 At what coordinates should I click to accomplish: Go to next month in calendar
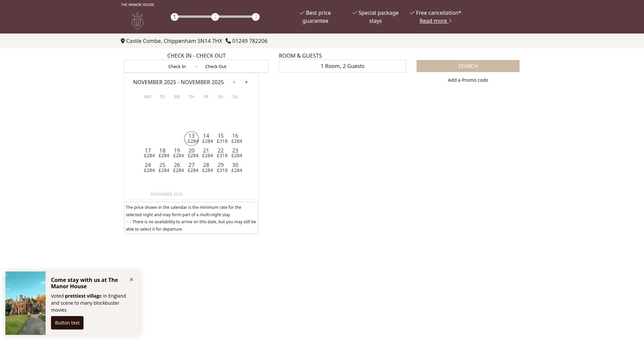pyautogui.click(x=247, y=82)
